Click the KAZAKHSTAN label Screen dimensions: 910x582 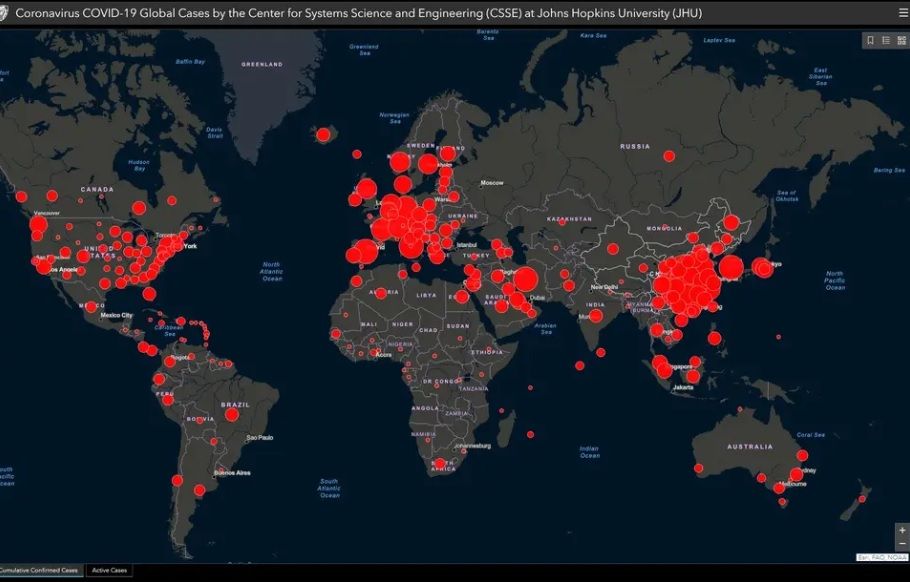pyautogui.click(x=569, y=219)
